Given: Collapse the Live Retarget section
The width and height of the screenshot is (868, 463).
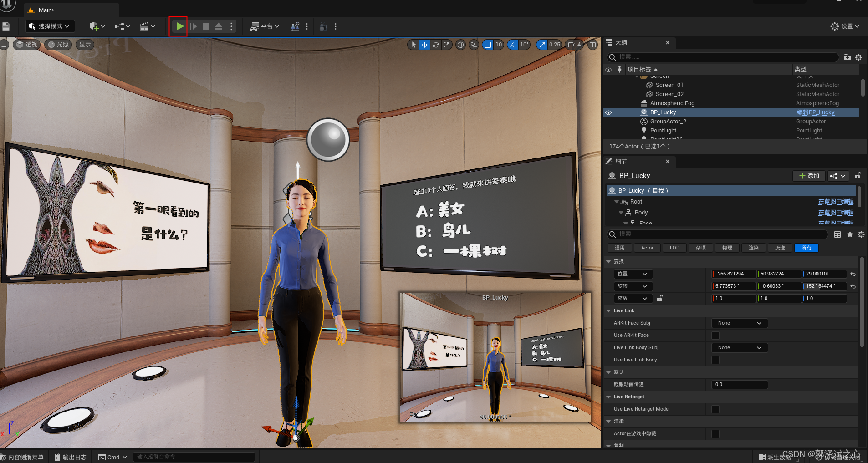Looking at the screenshot, I should [x=608, y=397].
